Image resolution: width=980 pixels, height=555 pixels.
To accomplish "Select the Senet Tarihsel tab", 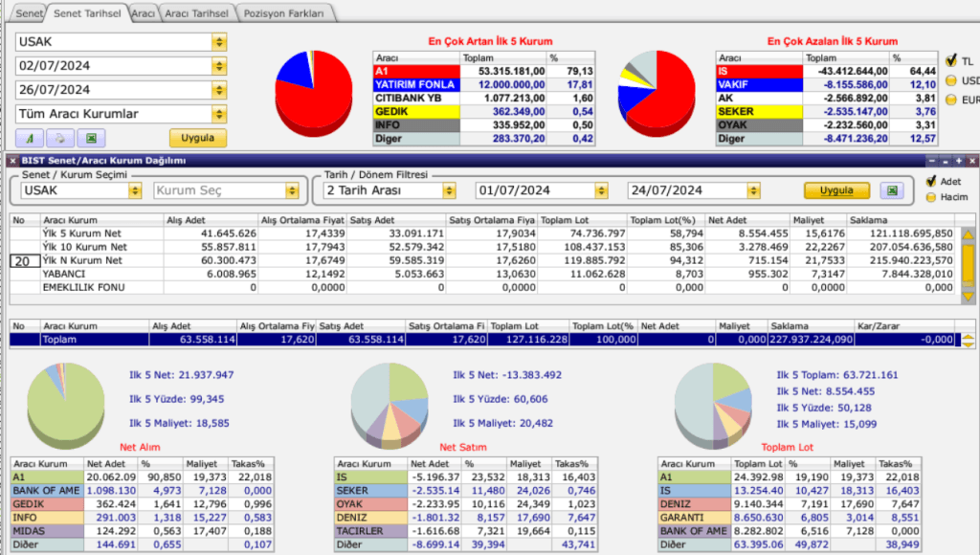I will pos(87,13).
